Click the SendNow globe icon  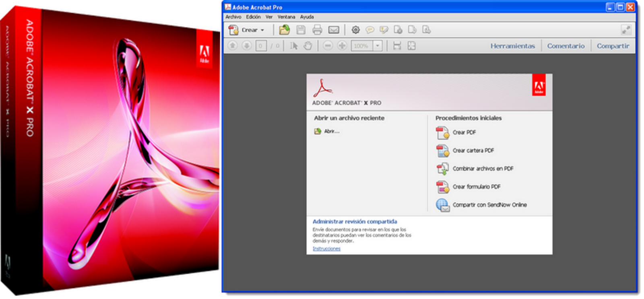[442, 205]
